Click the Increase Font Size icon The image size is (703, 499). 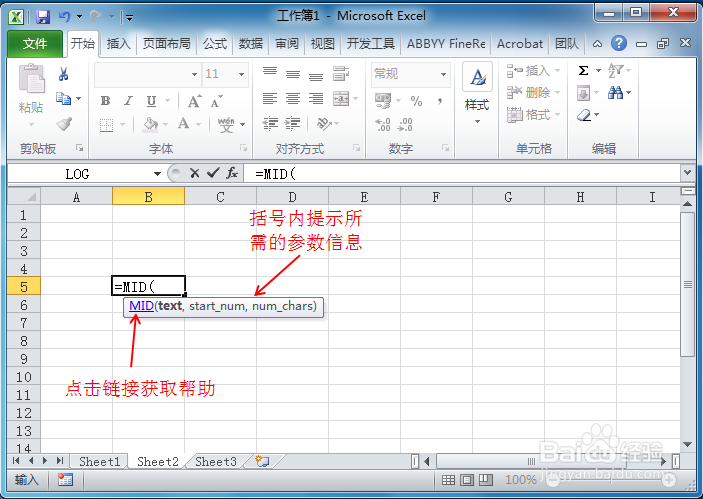coord(194,101)
